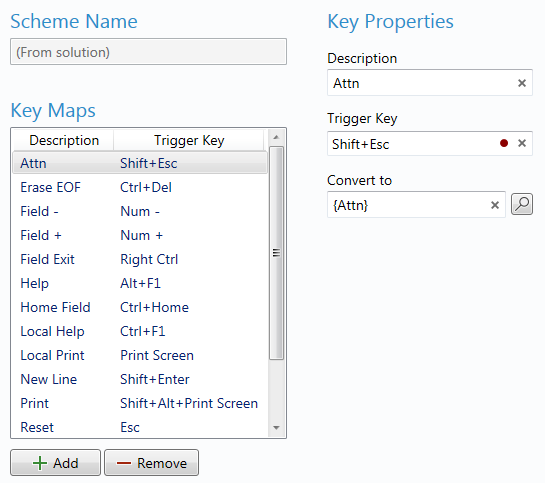The image size is (545, 483).
Task: Select the Reset key map entry
Action: [140, 427]
